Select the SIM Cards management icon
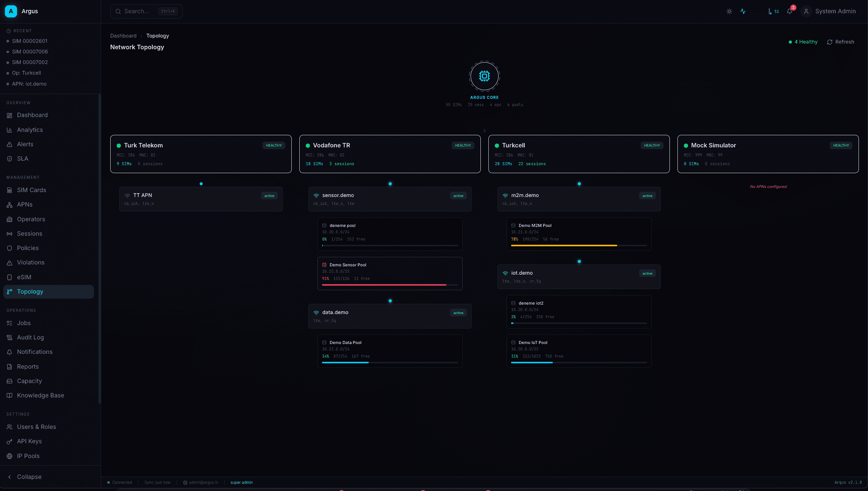 click(9, 190)
